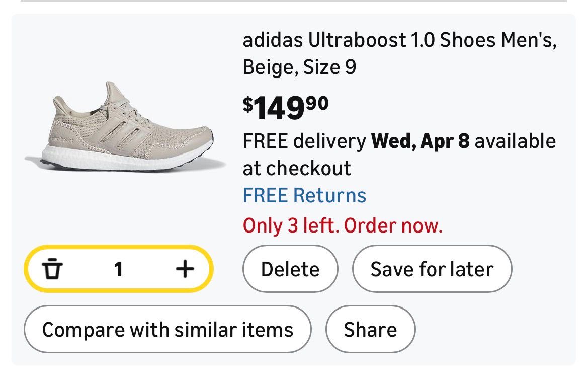The width and height of the screenshot is (588, 385).
Task: Open Compare with similar items
Action: pyautogui.click(x=167, y=330)
